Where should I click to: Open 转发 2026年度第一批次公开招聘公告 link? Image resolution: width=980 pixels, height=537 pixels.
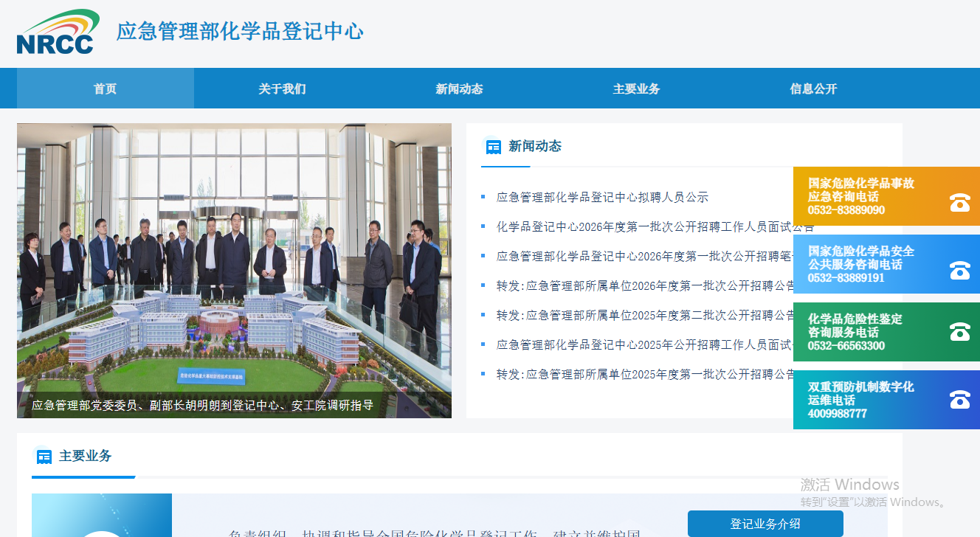(x=644, y=285)
